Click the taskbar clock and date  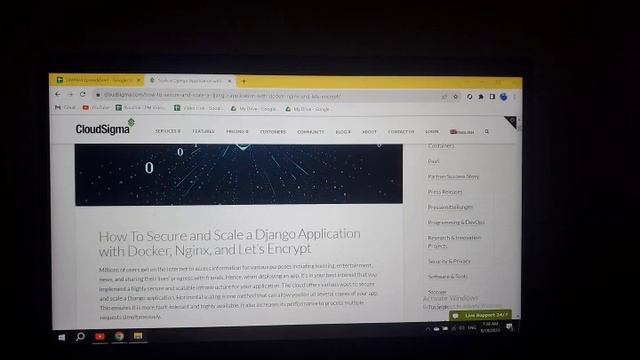(x=490, y=327)
